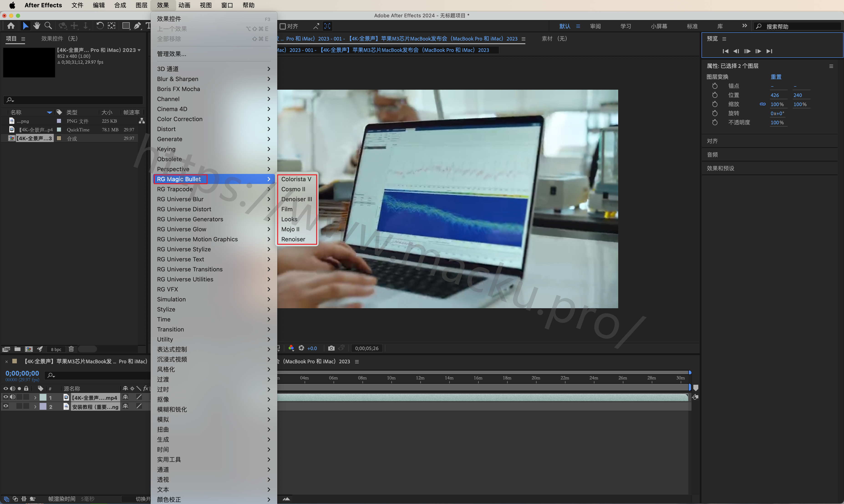Take a snapshot with camera icon
Screen dimensions: 844x504
click(331, 348)
